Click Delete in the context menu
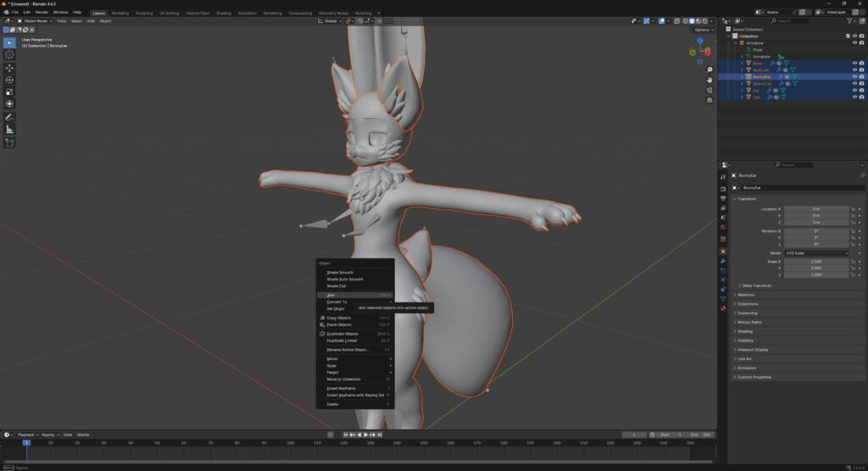This screenshot has width=868, height=471. 332,404
